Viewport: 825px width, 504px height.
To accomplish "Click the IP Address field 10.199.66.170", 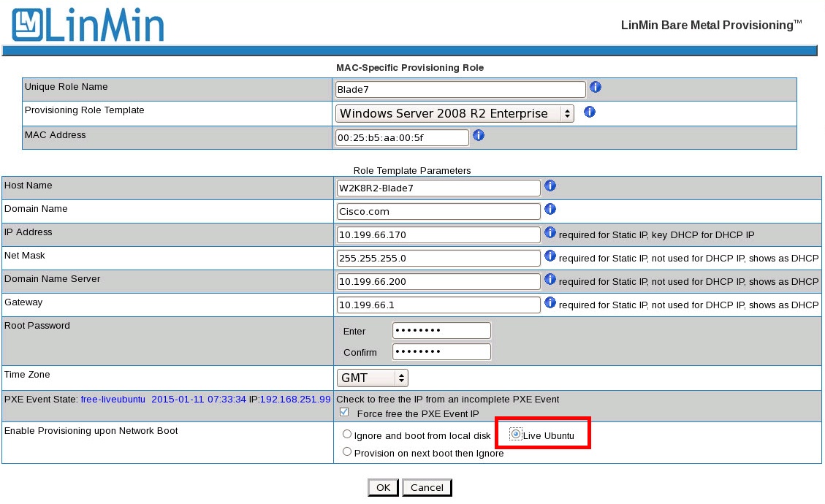I will [438, 234].
